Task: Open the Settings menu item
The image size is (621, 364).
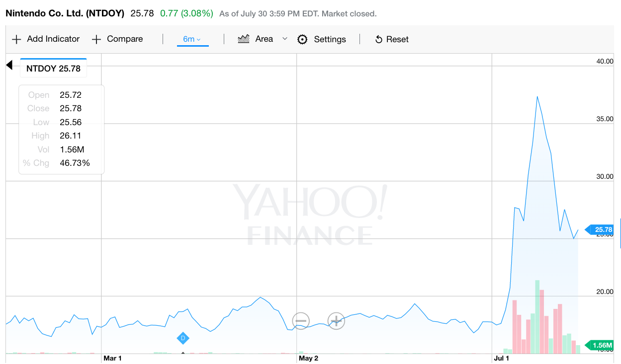Action: click(330, 39)
